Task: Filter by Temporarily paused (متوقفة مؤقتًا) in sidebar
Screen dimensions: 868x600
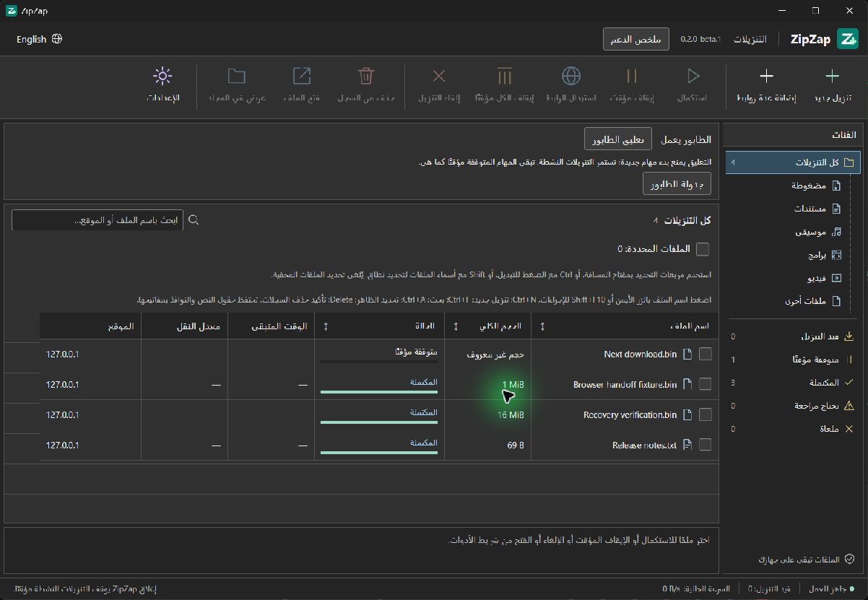Action: point(793,360)
